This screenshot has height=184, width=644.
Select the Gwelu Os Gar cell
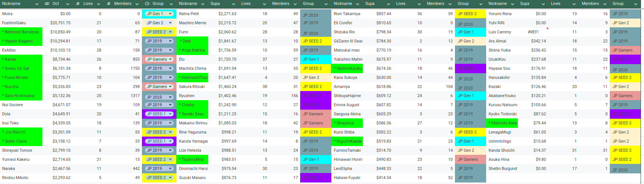pos(21,68)
